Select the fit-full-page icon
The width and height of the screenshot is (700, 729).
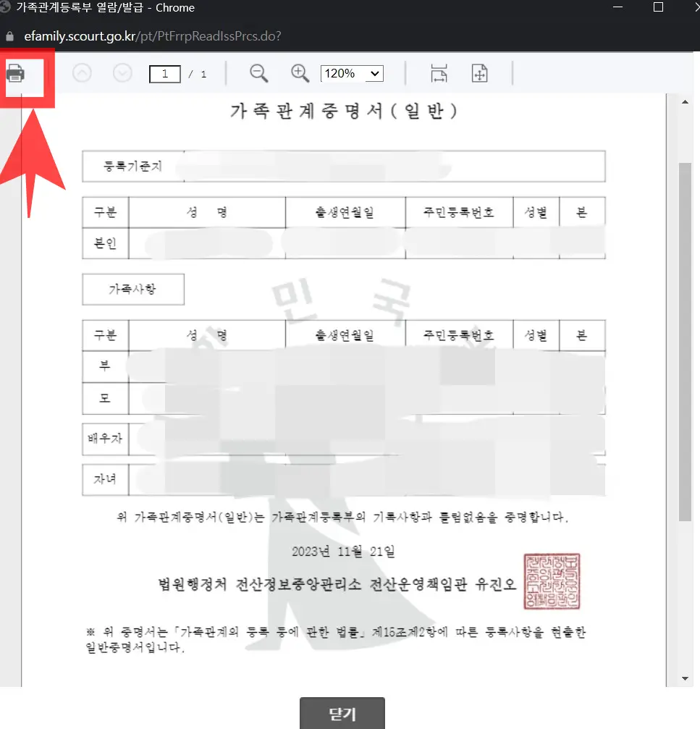[x=479, y=73]
